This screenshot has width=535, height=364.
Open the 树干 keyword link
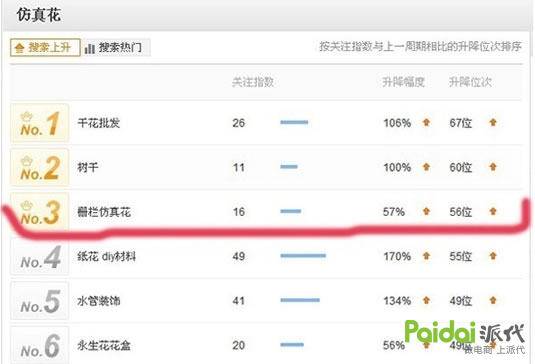pos(88,168)
